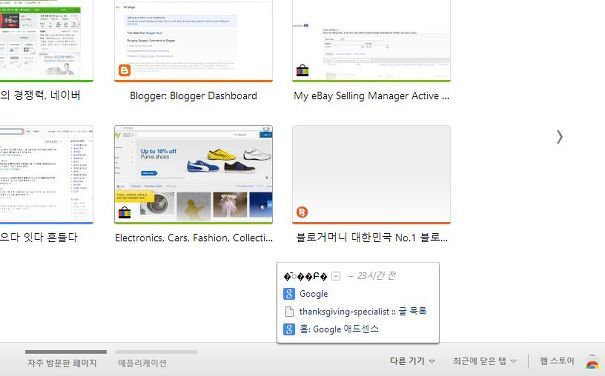Open the Naver thumbnail at top left
605x376 pixels.
[46, 40]
